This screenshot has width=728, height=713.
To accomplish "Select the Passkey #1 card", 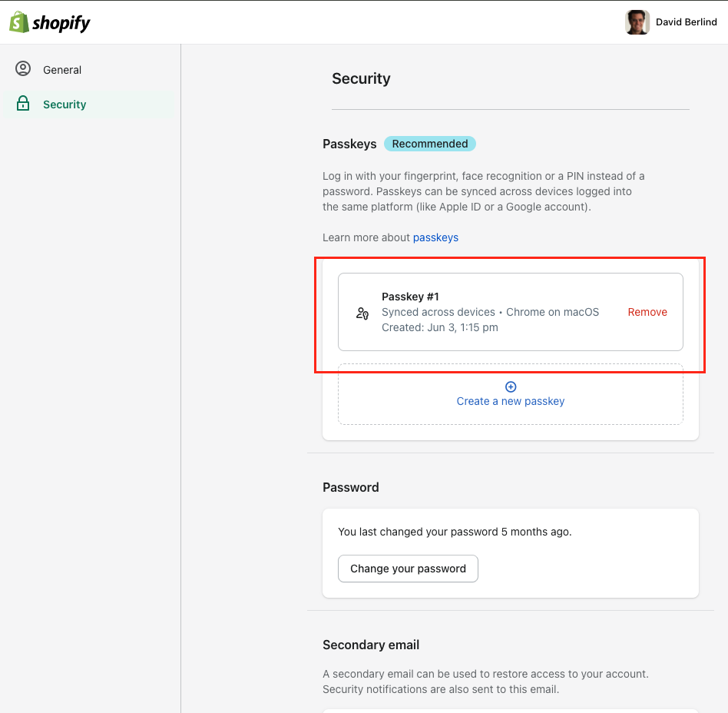I will (510, 312).
